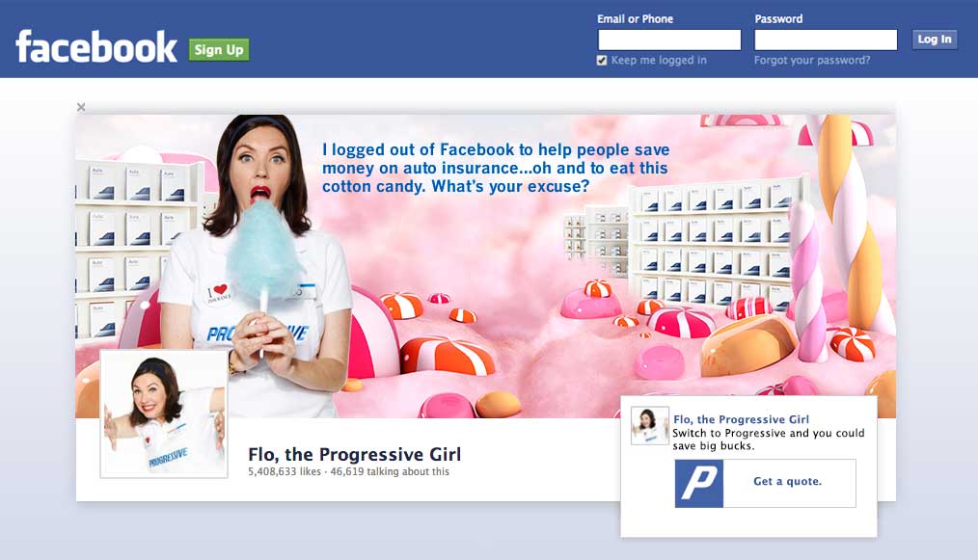Close the ad with the X icon
The height and width of the screenshot is (560, 978).
pyautogui.click(x=81, y=107)
